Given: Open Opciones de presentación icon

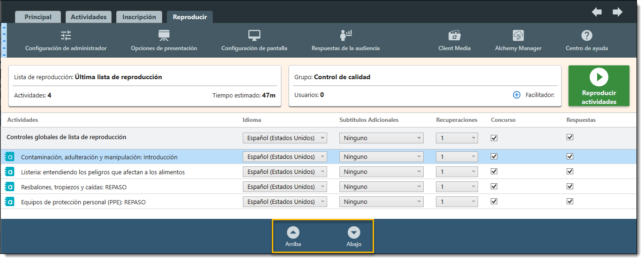Looking at the screenshot, I should pos(164,36).
